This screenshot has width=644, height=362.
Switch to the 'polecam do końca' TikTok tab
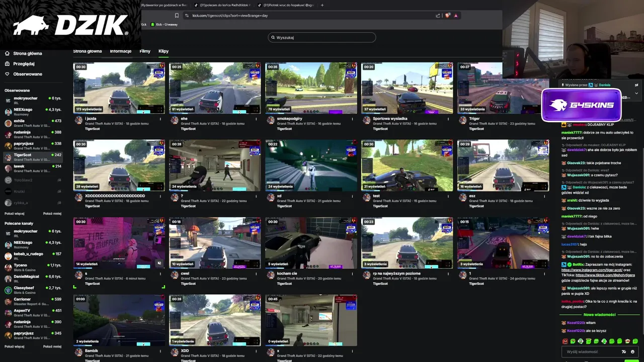[221, 5]
